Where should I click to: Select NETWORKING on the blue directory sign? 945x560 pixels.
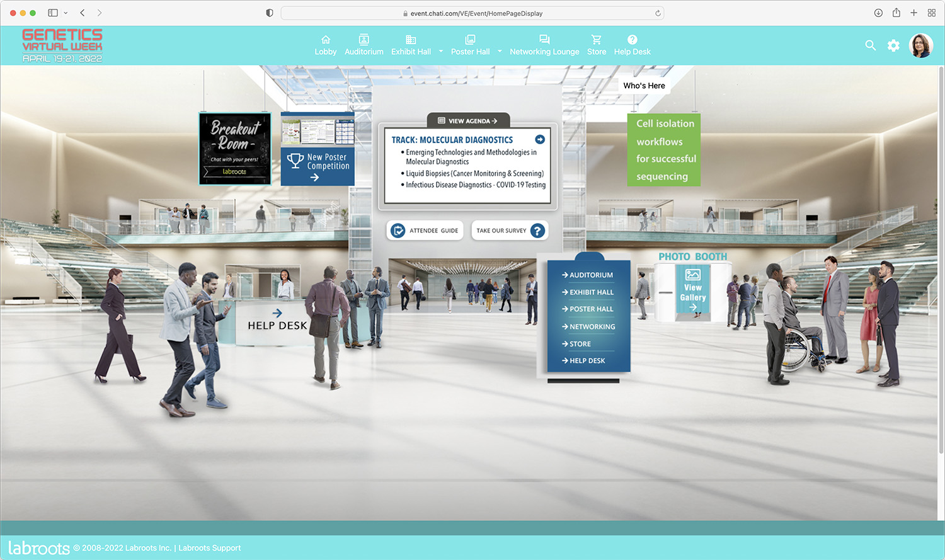pyautogui.click(x=591, y=326)
